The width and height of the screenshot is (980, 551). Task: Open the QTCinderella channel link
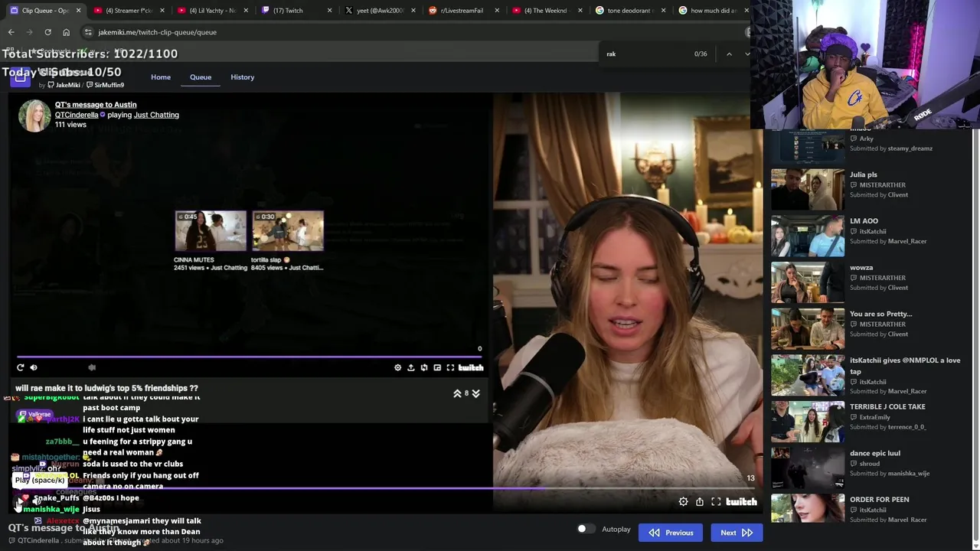77,115
